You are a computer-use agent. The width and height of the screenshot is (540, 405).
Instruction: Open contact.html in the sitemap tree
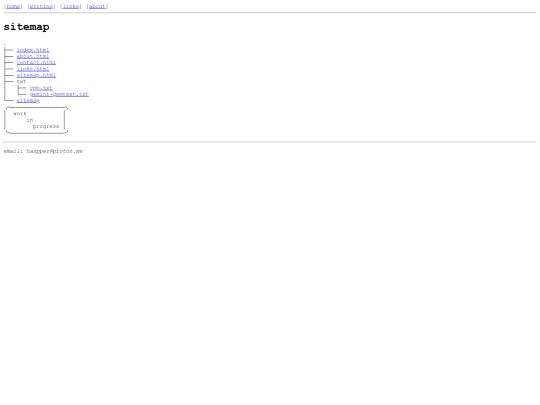point(36,62)
